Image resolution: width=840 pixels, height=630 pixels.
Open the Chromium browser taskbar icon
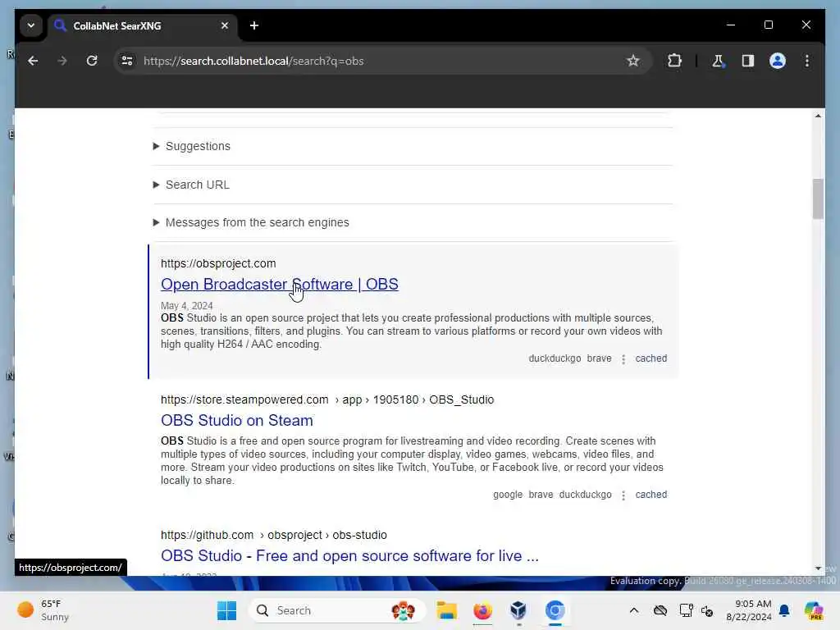(555, 610)
